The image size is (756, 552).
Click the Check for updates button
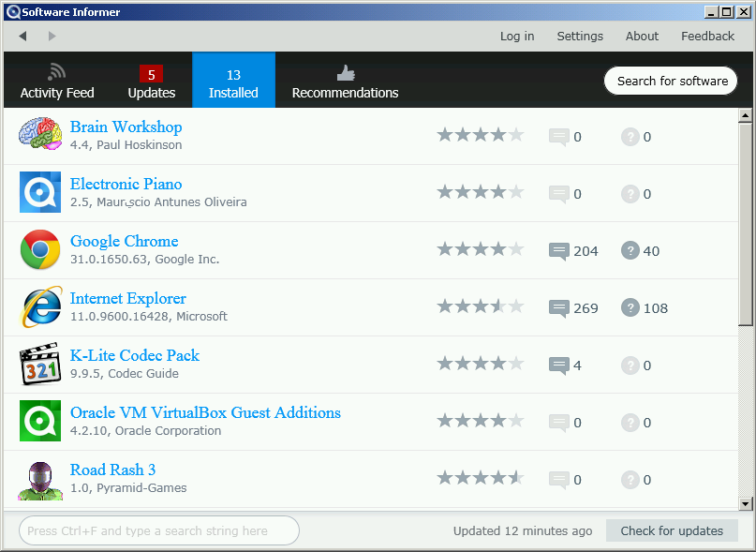click(672, 530)
